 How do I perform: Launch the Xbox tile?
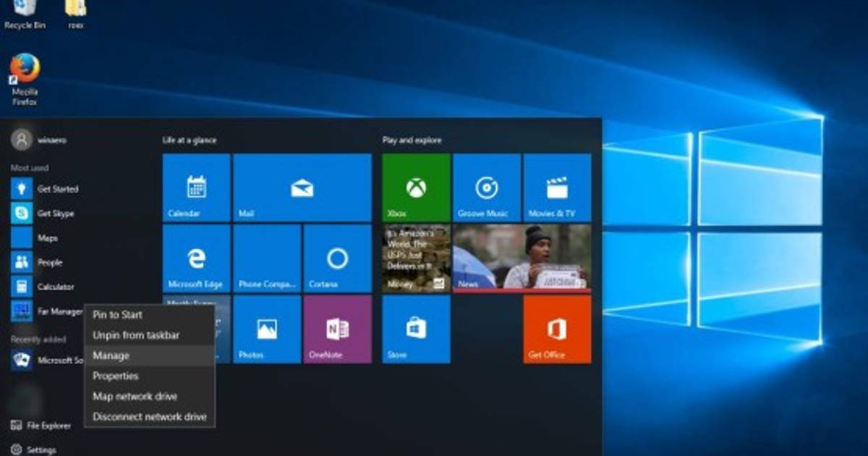click(x=416, y=187)
